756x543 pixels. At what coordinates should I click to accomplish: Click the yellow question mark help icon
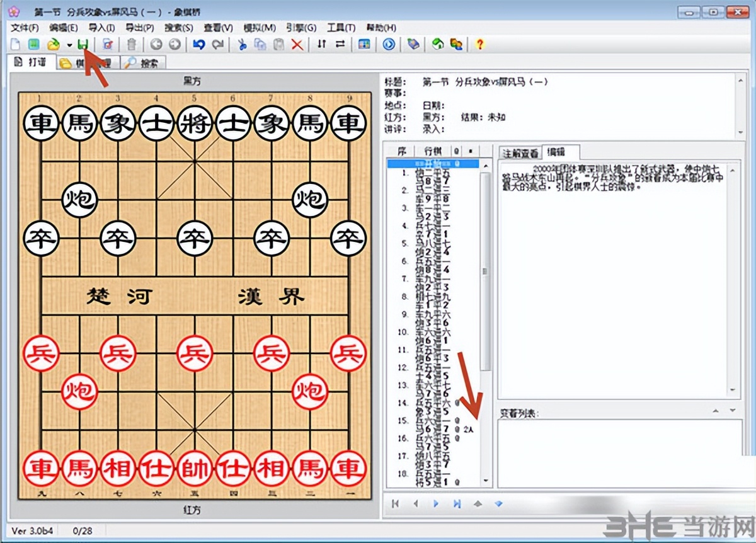pos(479,44)
